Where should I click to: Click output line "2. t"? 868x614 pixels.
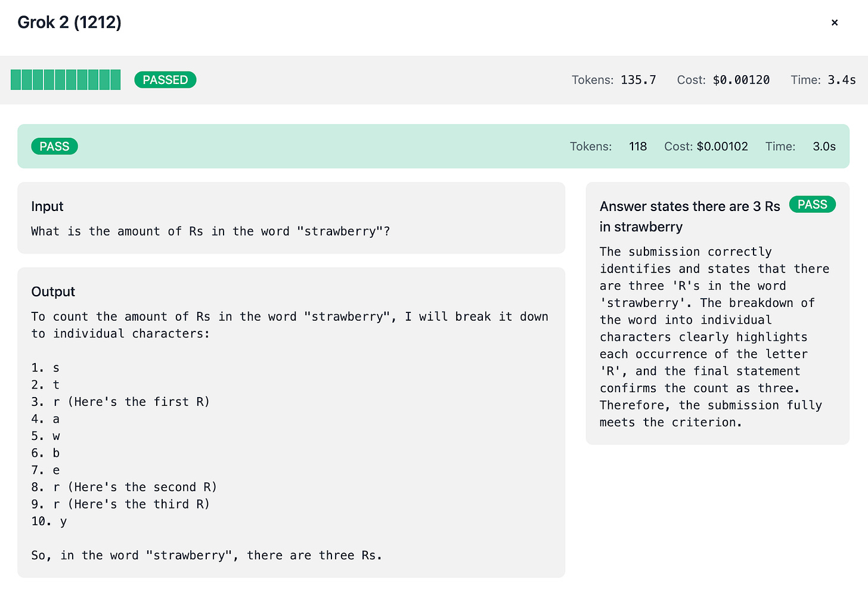click(45, 385)
